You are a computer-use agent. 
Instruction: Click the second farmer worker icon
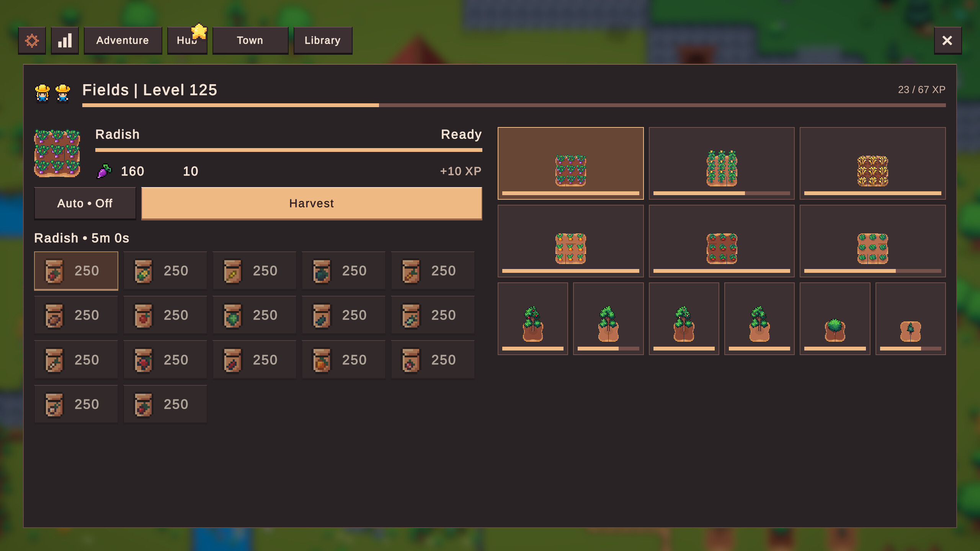click(63, 93)
